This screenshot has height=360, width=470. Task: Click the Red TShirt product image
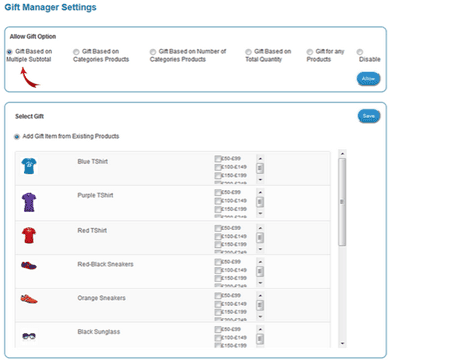click(29, 235)
